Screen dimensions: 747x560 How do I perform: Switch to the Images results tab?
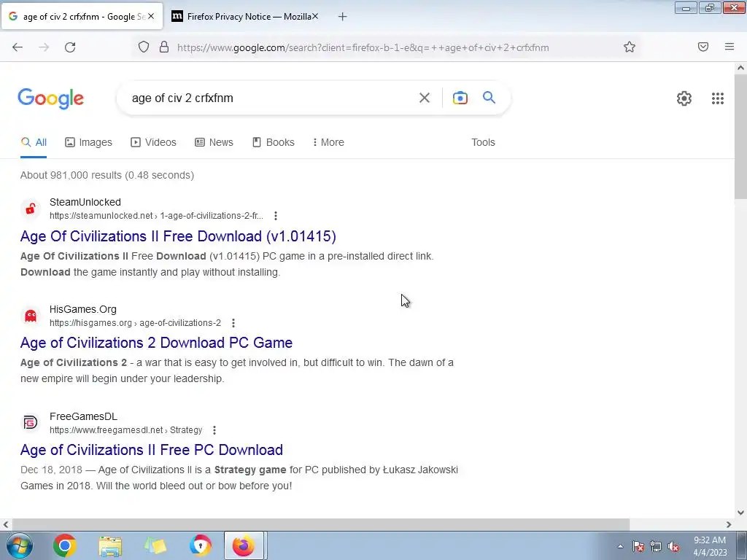(x=88, y=142)
